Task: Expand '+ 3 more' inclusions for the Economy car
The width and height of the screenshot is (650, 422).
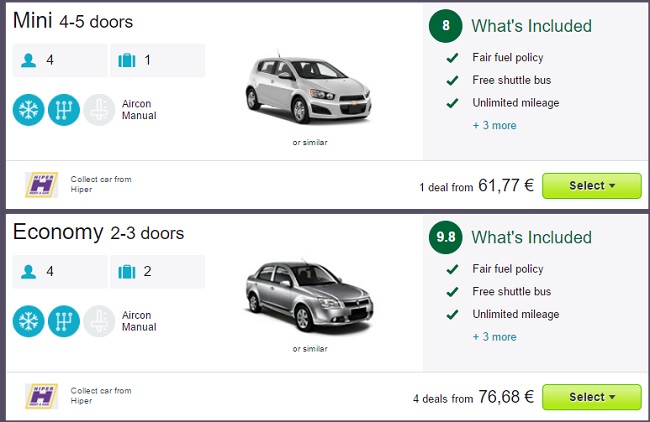Action: coord(495,337)
